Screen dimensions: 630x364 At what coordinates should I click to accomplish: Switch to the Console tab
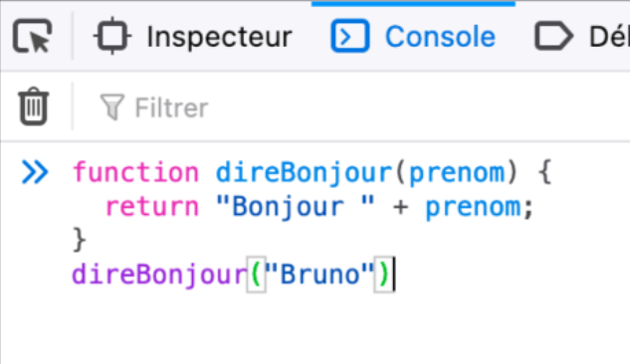pos(413,36)
